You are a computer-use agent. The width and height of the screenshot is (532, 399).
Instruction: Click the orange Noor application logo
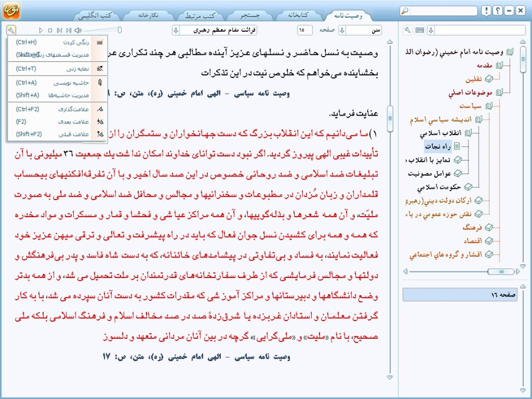coord(12,11)
